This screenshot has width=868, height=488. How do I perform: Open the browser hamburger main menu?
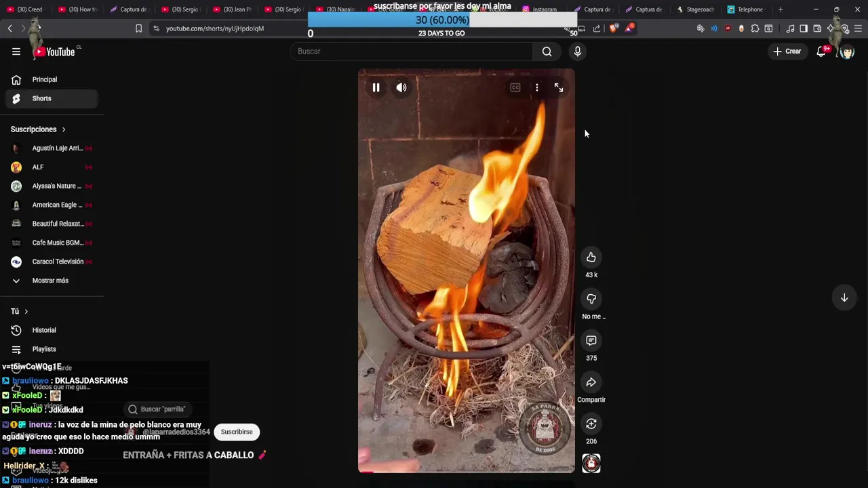(x=858, y=28)
